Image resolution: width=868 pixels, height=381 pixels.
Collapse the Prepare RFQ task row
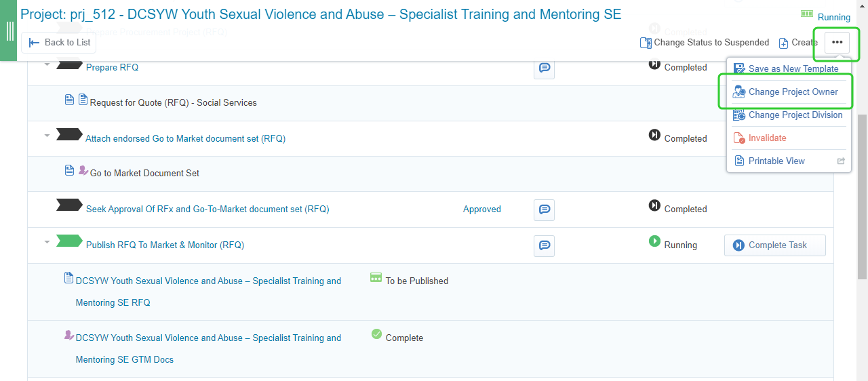click(47, 65)
